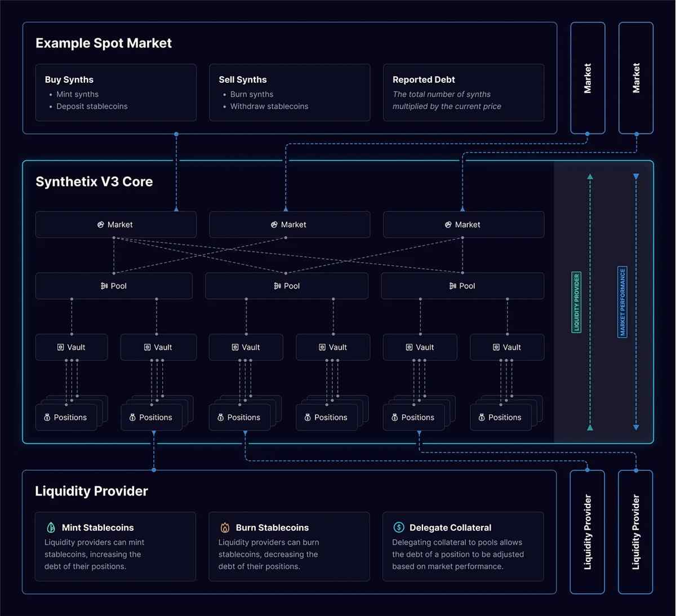Click the blue vertical MARKET PERFORMANCE tag

pyautogui.click(x=622, y=302)
